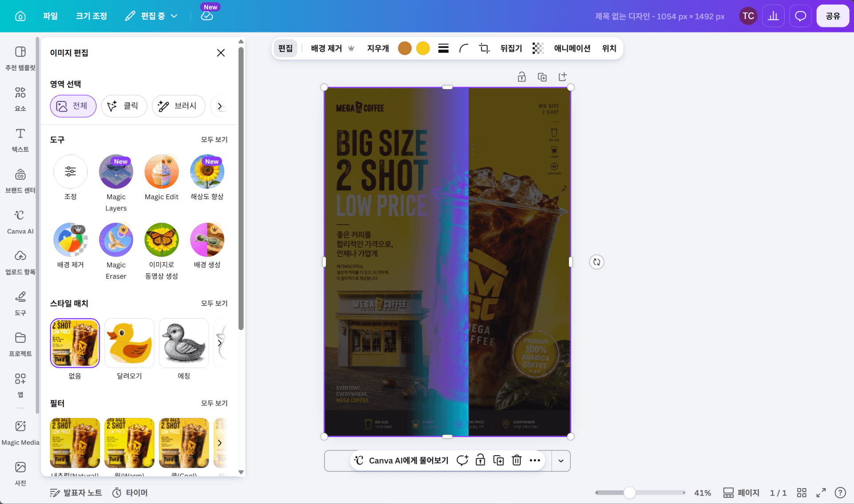Pick the brown color swatch
Screen dimensions: 854x504
click(404, 48)
